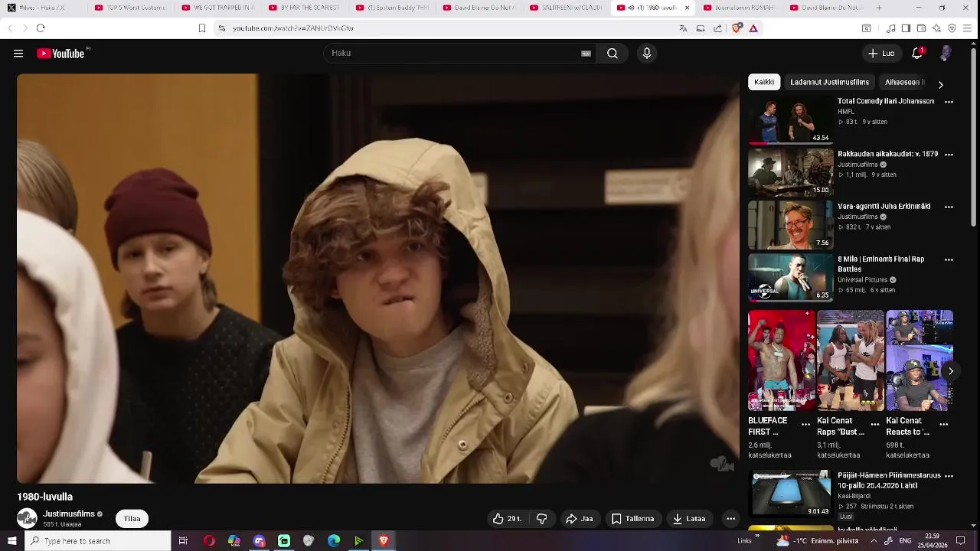Click the search magnifier button
This screenshot has width=980, height=551.
612,54
